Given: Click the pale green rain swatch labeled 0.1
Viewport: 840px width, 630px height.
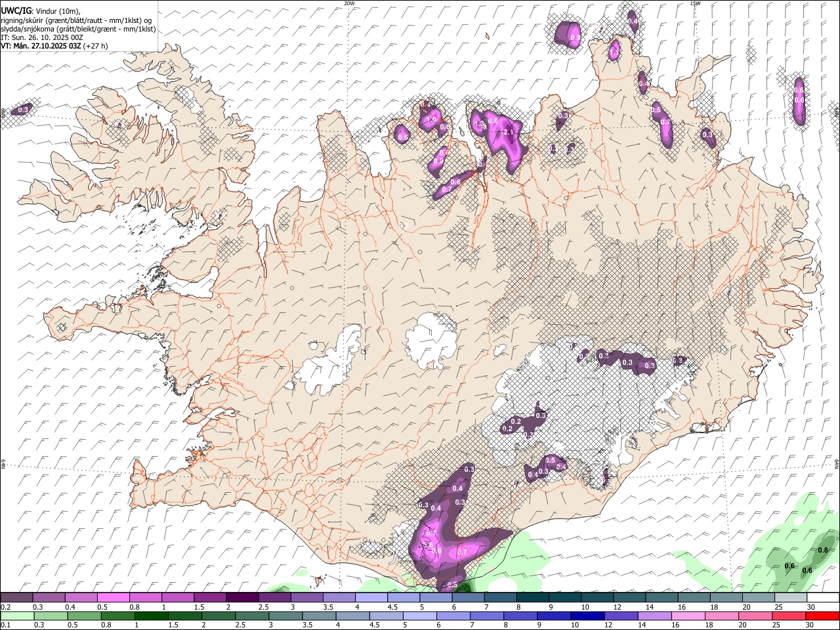Looking at the screenshot, I should point(17,616).
